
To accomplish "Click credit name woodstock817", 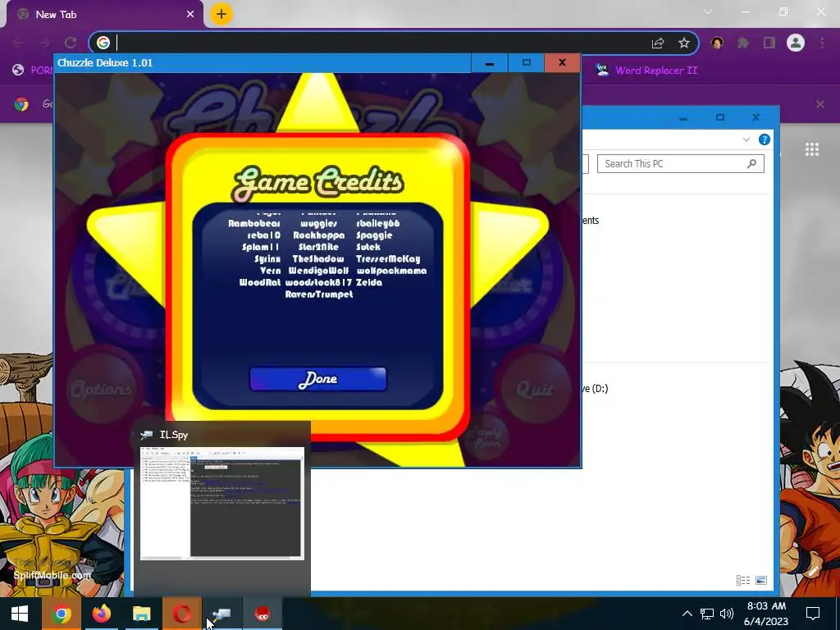I will pos(318,282).
